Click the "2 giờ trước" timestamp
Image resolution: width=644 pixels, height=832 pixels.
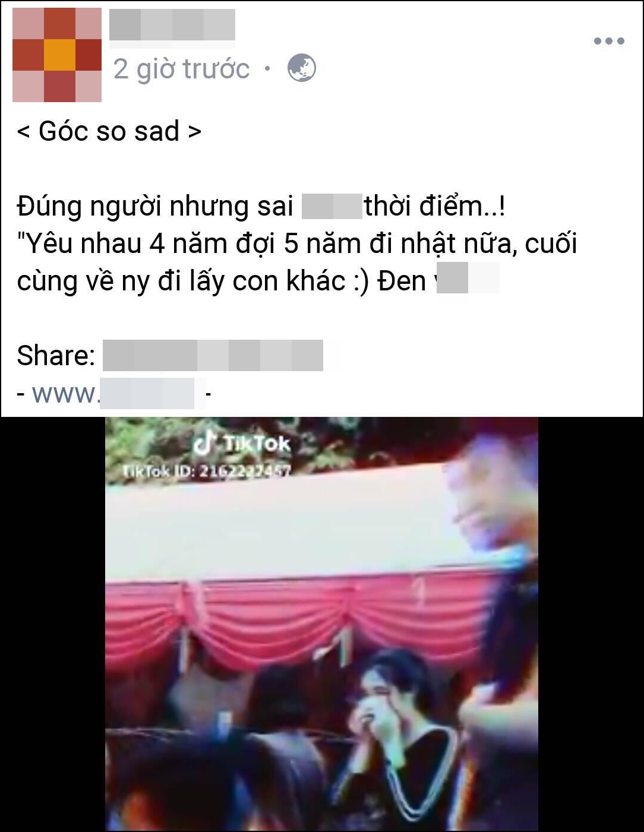(181, 69)
